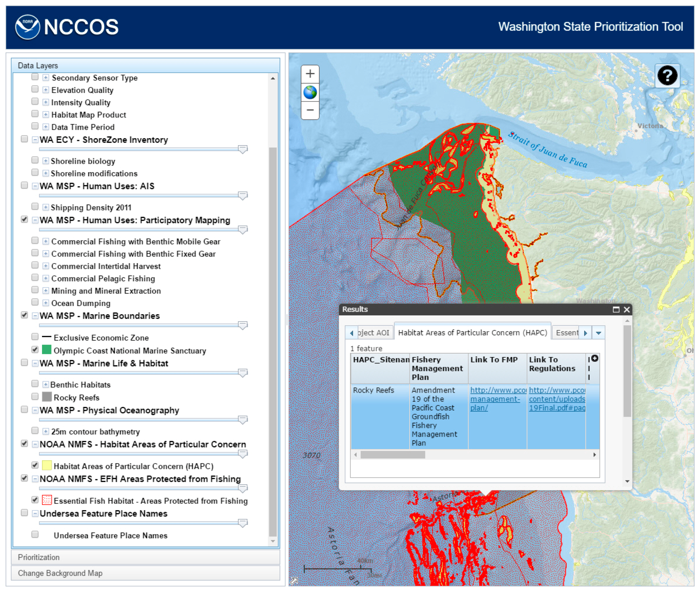The width and height of the screenshot is (700, 593).
Task: Open the results tab list dropdown
Action: (598, 333)
